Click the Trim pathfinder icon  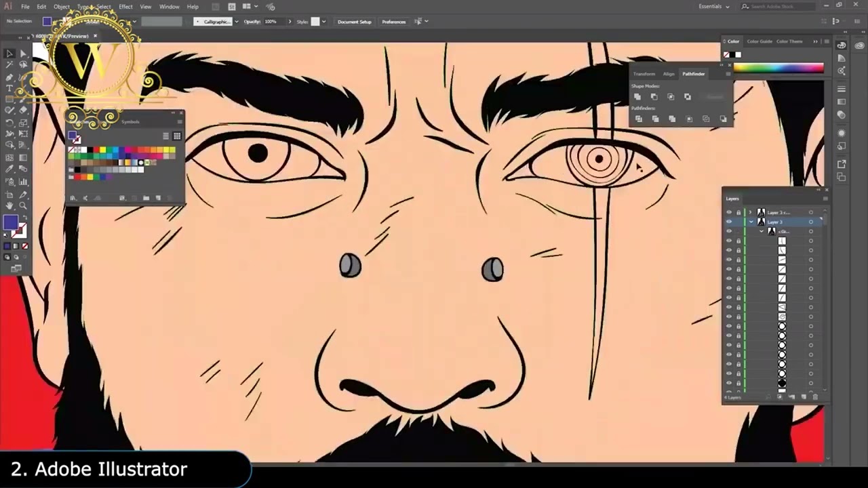point(655,119)
